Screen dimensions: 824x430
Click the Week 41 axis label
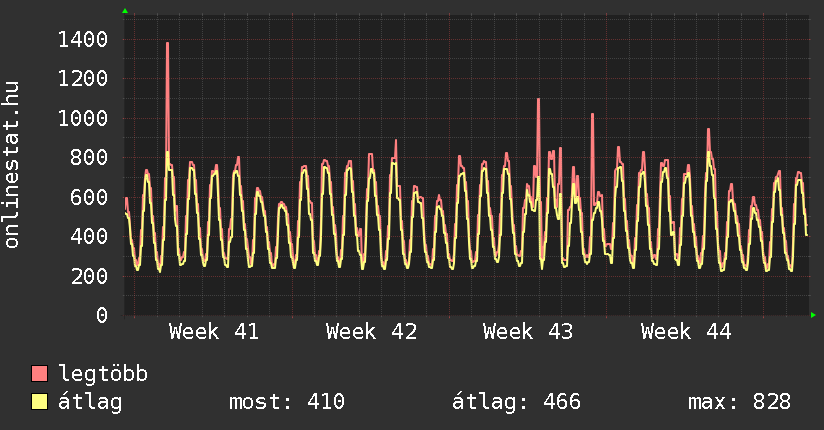[x=214, y=332]
